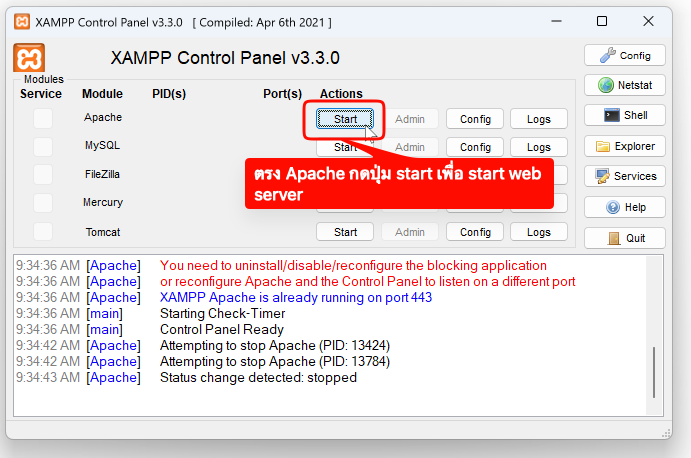Open MySQL Config options
This screenshot has height=458, width=691.
point(475,147)
